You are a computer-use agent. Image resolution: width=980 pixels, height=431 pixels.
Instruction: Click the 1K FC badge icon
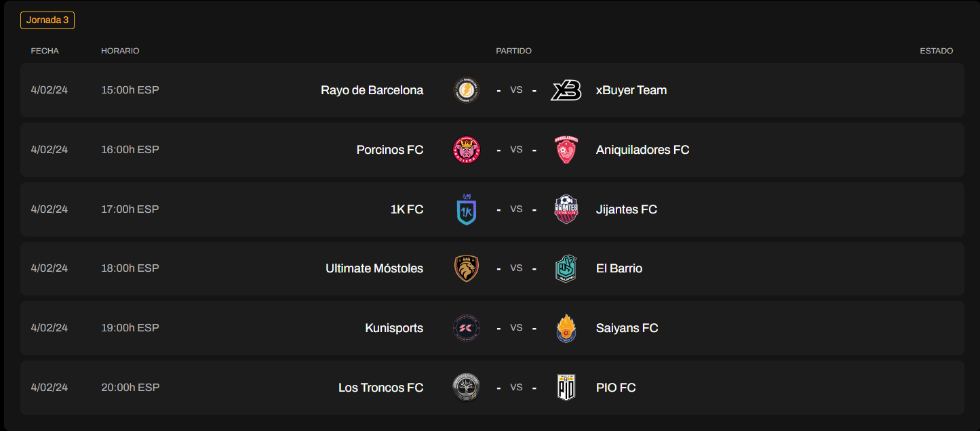point(467,209)
